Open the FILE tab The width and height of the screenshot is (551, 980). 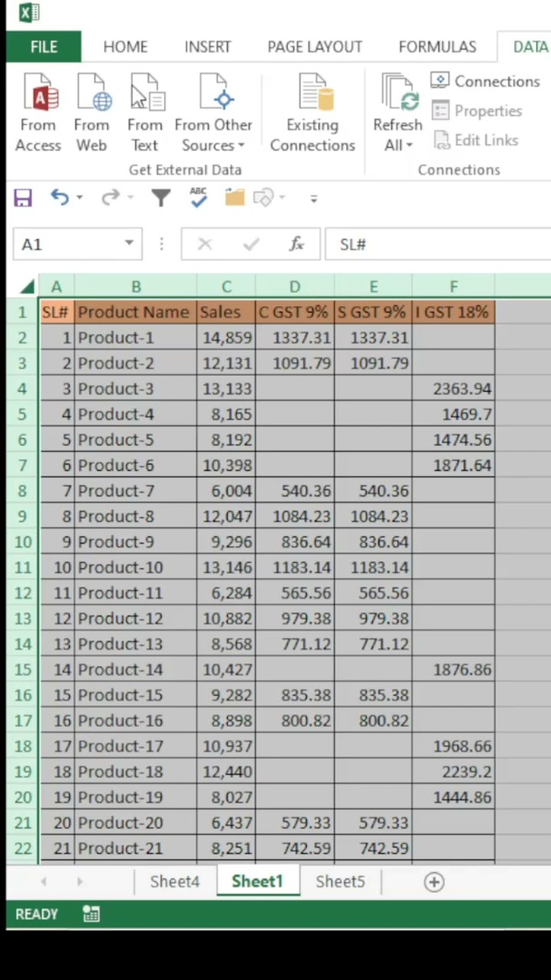click(x=44, y=47)
